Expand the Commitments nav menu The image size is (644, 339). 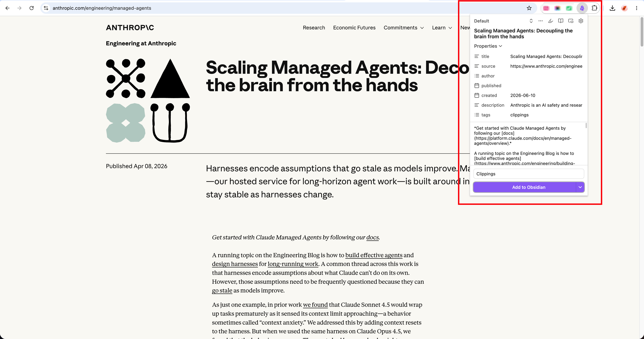tap(403, 28)
